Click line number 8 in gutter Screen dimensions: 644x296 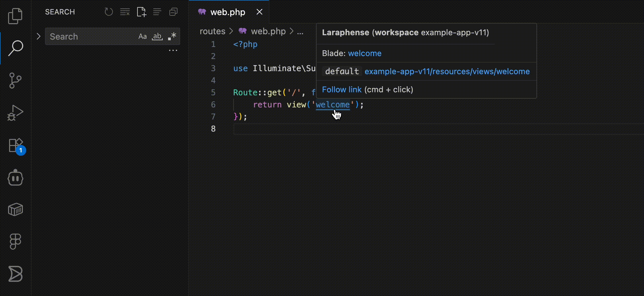point(213,129)
